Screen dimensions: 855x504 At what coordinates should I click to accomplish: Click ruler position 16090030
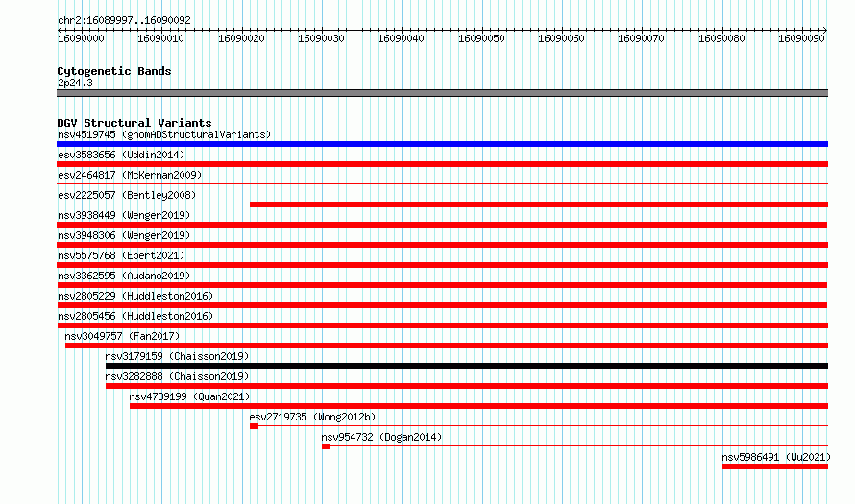[x=321, y=38]
